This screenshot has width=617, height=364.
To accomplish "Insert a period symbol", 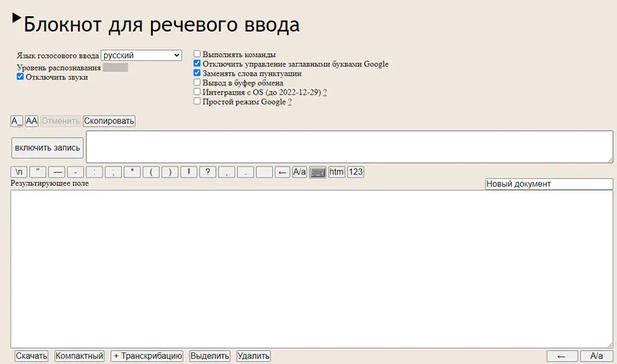I will pyautogui.click(x=245, y=172).
